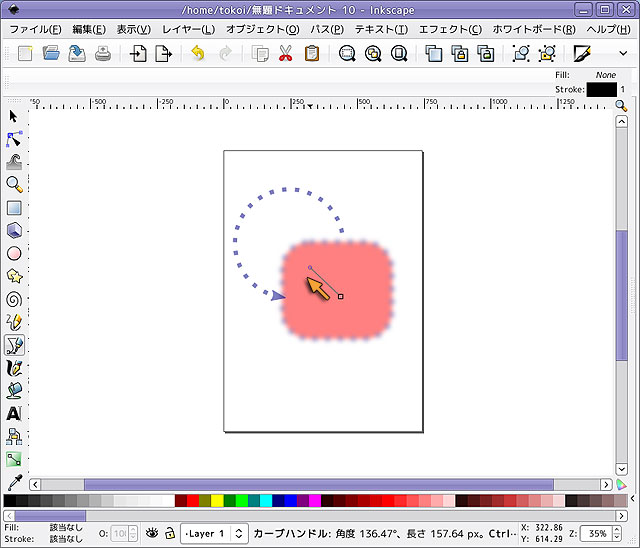640x548 pixels.
Task: Pick the yellow swatch in palette
Action: click(x=216, y=501)
